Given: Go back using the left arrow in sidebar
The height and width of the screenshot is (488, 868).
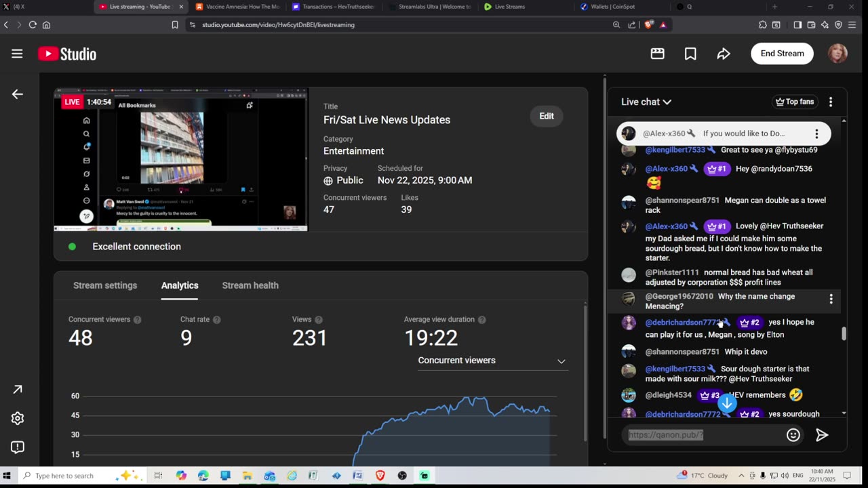Looking at the screenshot, I should (x=18, y=94).
